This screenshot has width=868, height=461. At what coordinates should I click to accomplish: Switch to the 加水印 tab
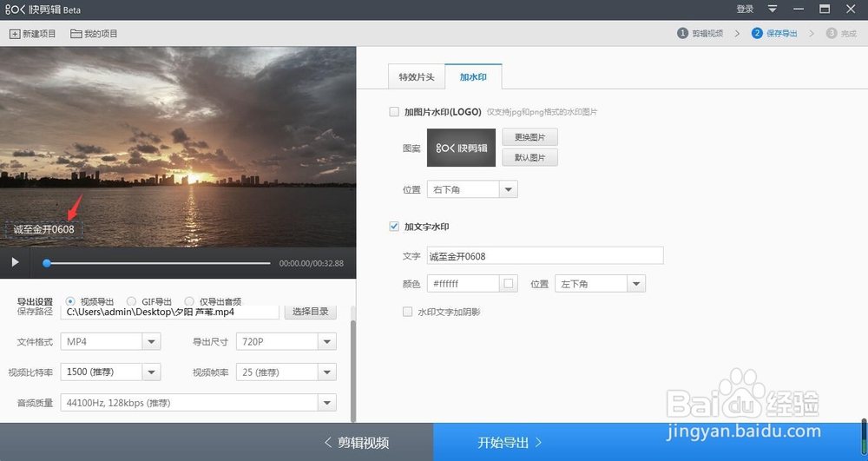pos(473,77)
